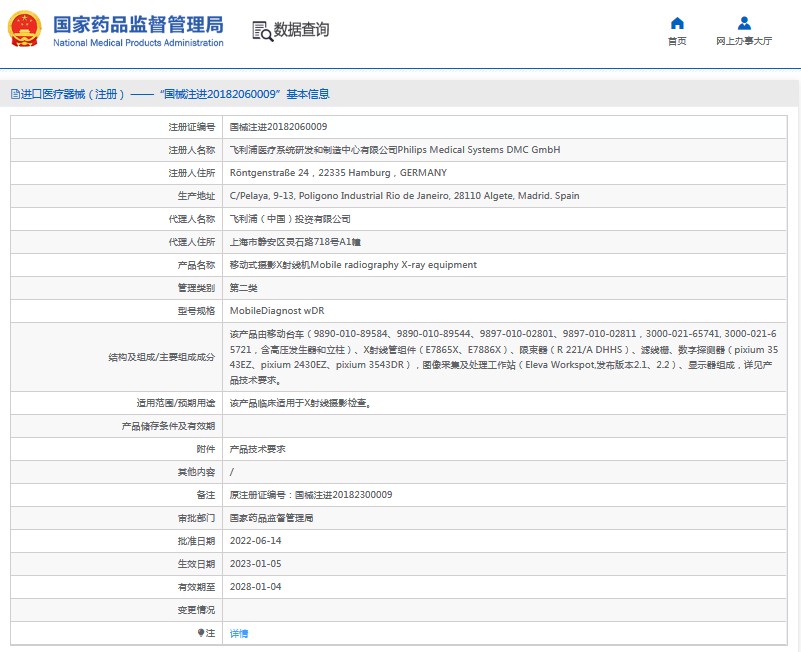This screenshot has width=801, height=652.
Task: Open the 详情 link
Action: click(239, 633)
